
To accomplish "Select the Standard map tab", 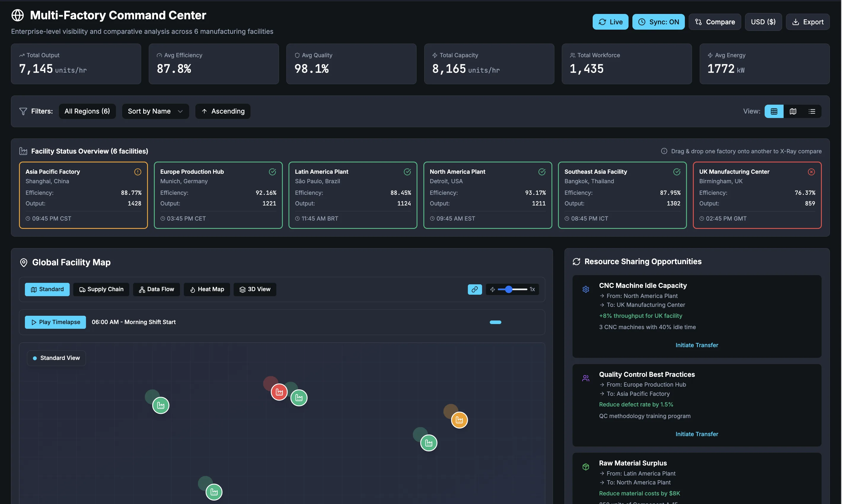I will click(47, 289).
